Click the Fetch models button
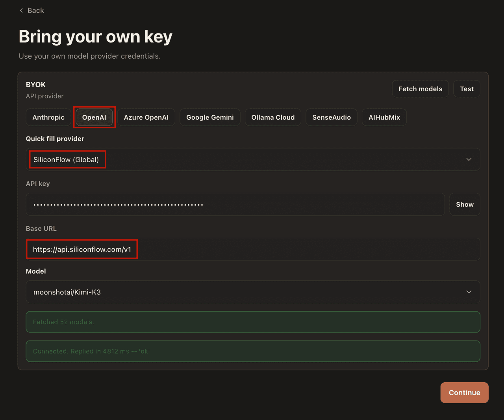The height and width of the screenshot is (420, 504). pos(420,89)
